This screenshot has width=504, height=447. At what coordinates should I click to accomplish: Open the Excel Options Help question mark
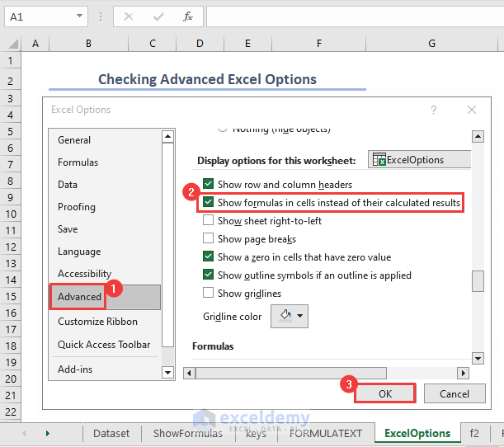pyautogui.click(x=434, y=110)
